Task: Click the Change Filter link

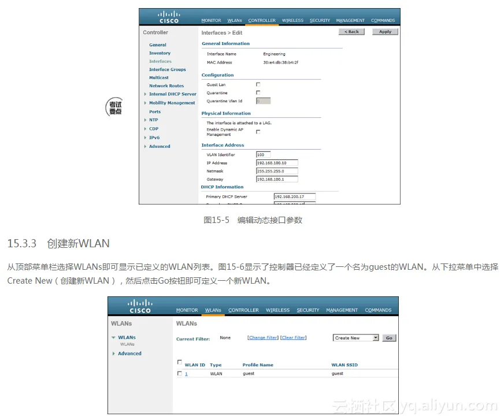Action: (x=263, y=337)
